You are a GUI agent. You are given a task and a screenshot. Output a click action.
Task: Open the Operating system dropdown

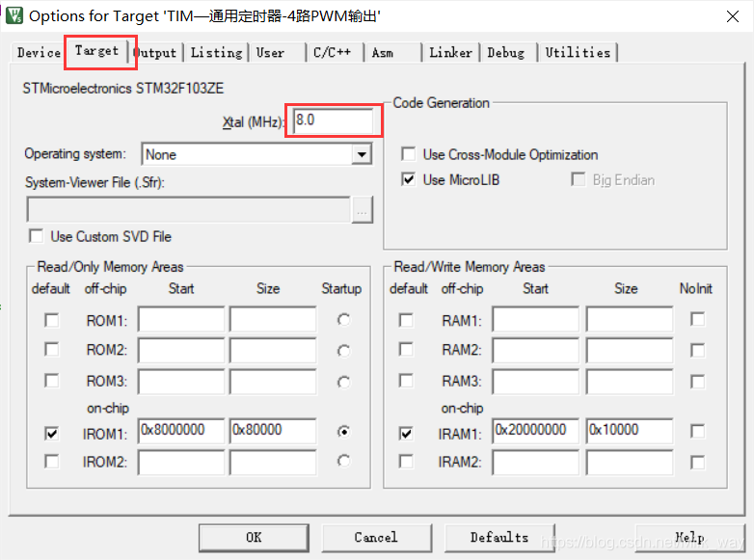coord(362,154)
